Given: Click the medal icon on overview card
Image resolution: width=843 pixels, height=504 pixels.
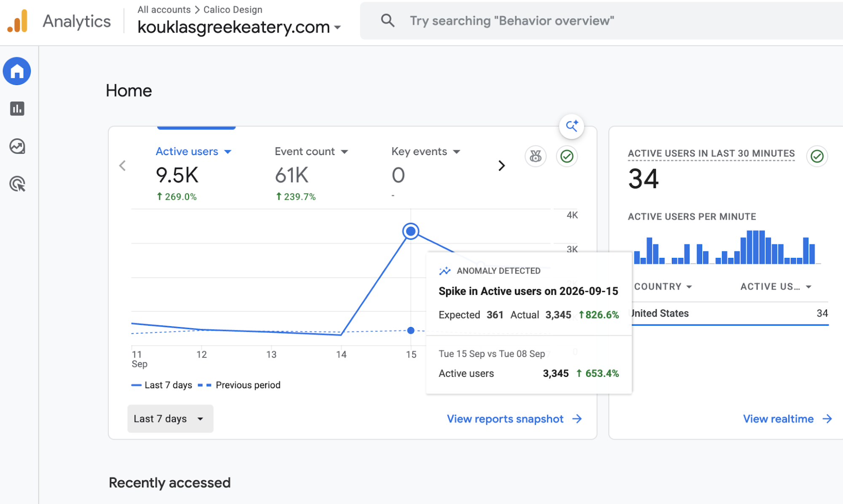Looking at the screenshot, I should click(536, 156).
